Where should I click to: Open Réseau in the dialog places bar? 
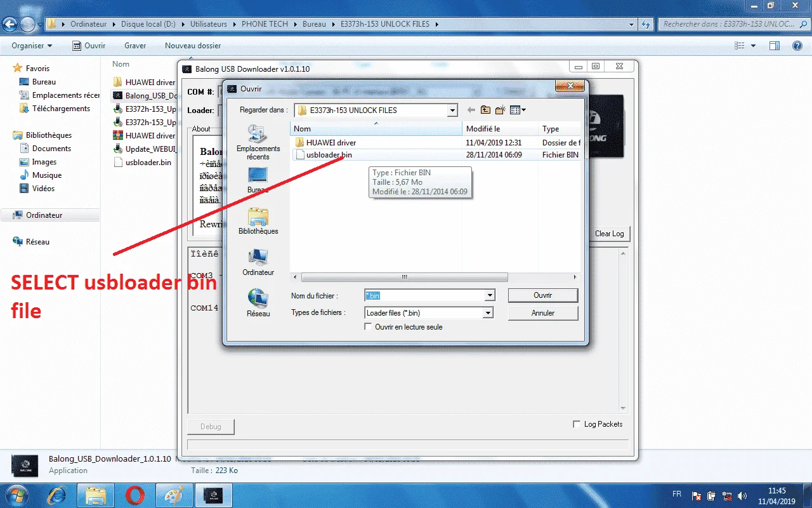tap(258, 304)
